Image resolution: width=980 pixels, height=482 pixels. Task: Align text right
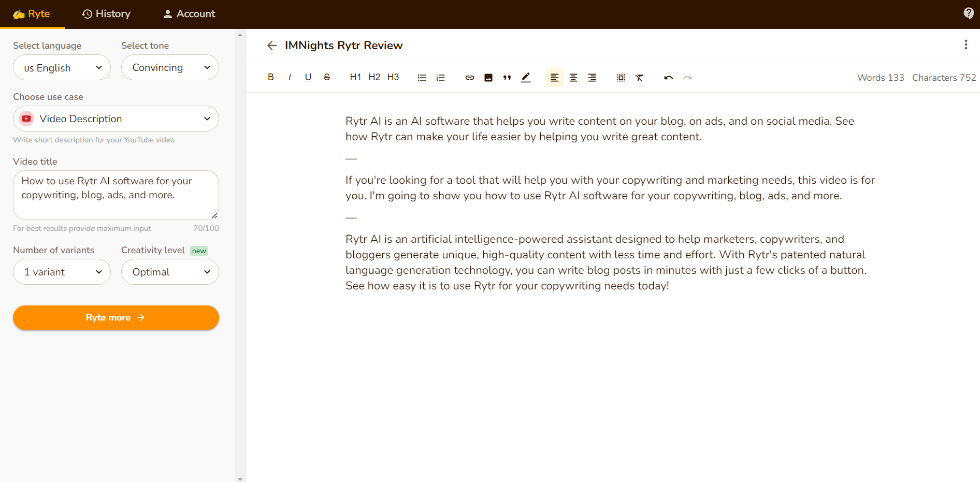coord(592,78)
